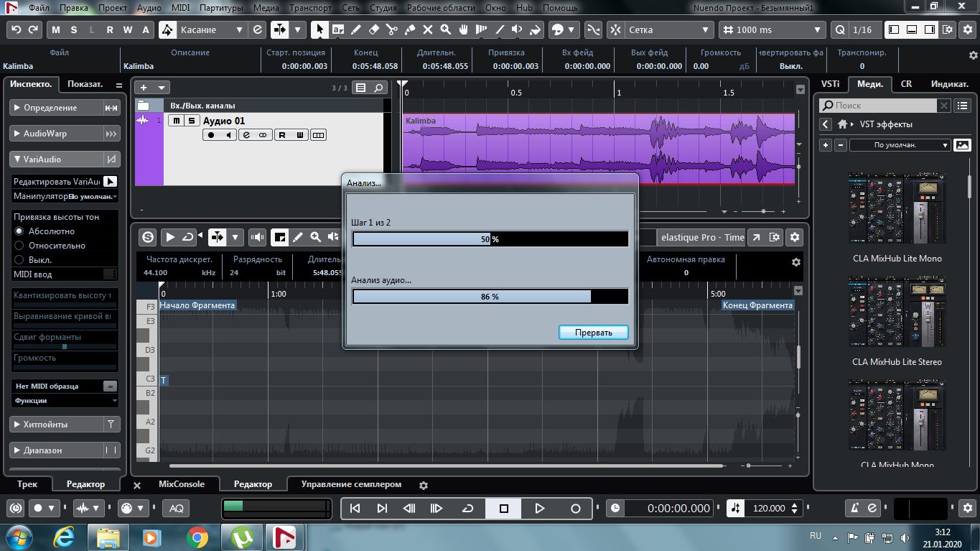The height and width of the screenshot is (551, 980).
Task: Select the Object Selection arrow tool
Action: (320, 29)
